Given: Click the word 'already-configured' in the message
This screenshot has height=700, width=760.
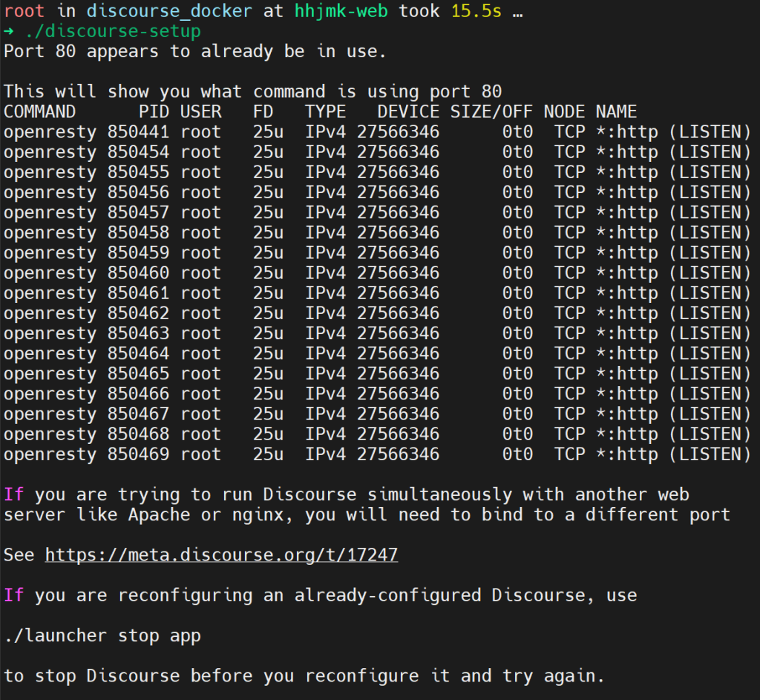Looking at the screenshot, I should [x=387, y=595].
